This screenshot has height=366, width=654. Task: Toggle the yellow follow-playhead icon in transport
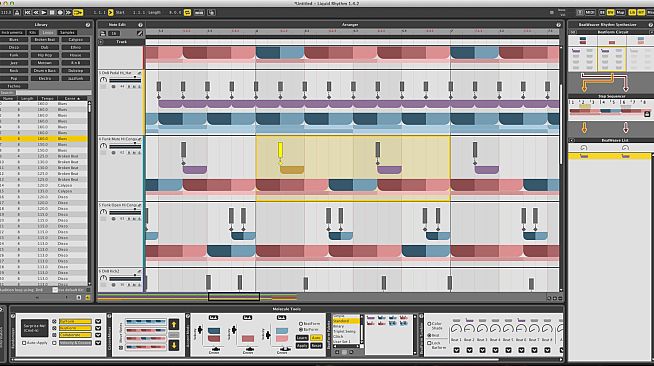pyautogui.click(x=78, y=13)
